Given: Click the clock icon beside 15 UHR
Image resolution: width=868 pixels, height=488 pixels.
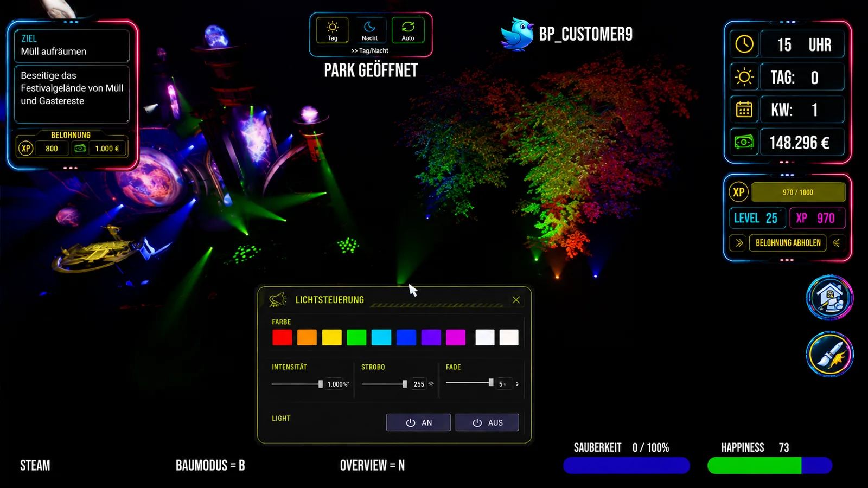Looking at the screenshot, I should point(744,44).
